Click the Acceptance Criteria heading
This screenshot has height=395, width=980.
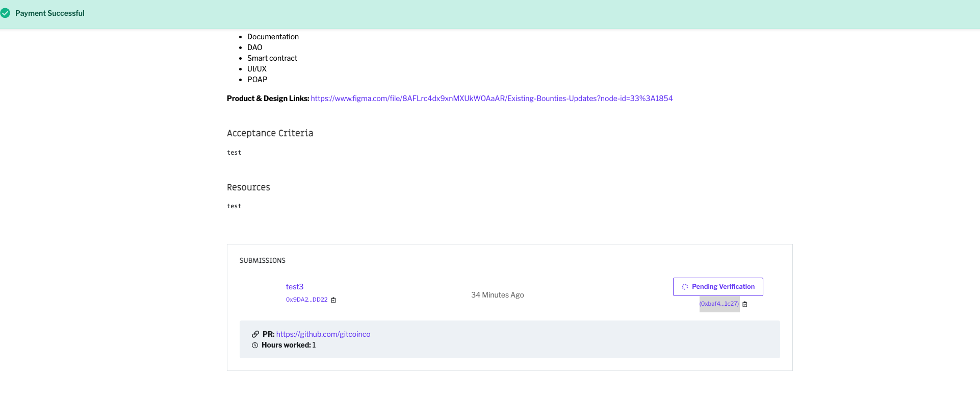(270, 133)
